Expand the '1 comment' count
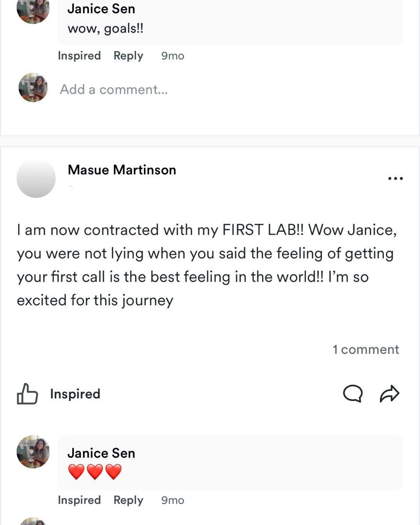Image resolution: width=420 pixels, height=525 pixels. (366, 349)
